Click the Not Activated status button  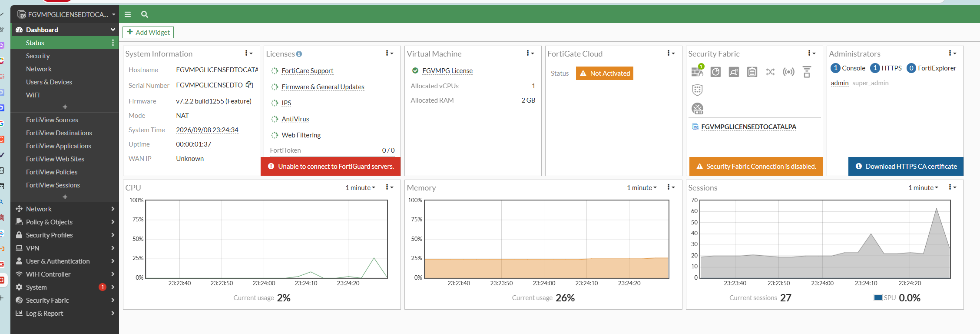[605, 73]
